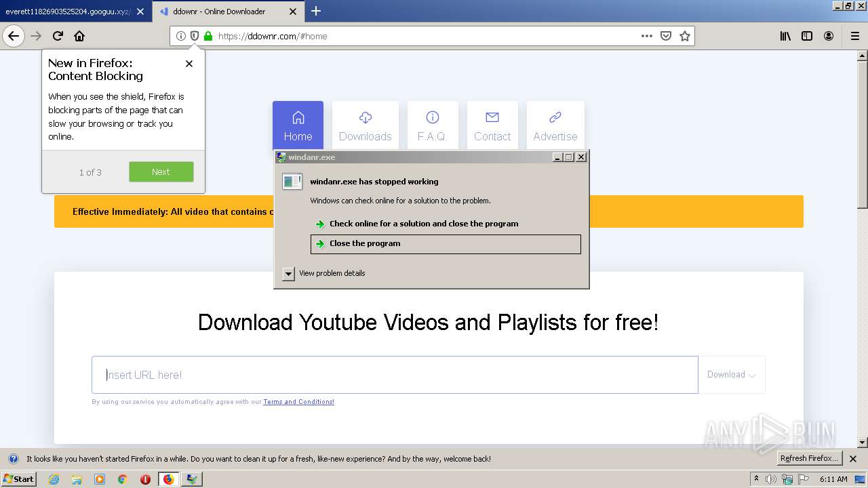This screenshot has width=868, height=488.
Task: Click the taskbar clock 6:11 AM
Action: [833, 479]
